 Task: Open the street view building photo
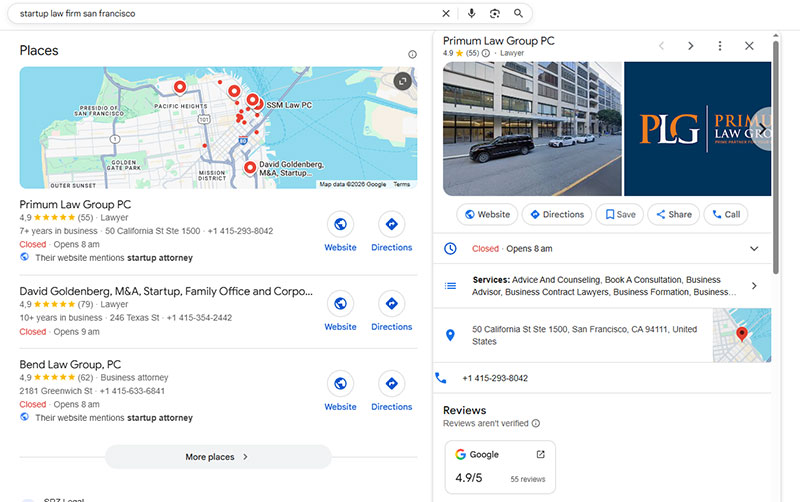pyautogui.click(x=533, y=129)
